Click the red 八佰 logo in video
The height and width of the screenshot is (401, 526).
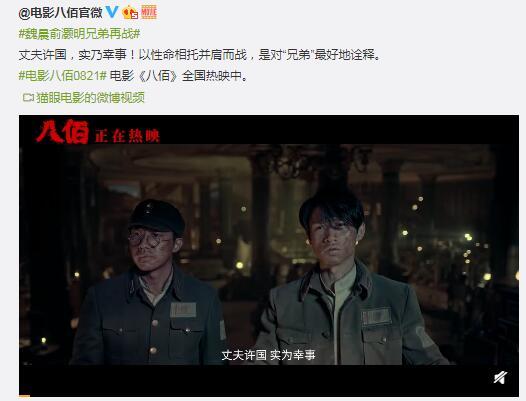point(62,132)
